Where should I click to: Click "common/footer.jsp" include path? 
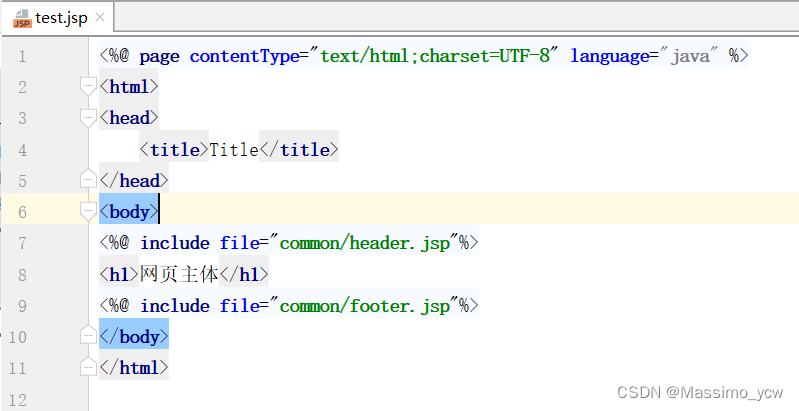364,306
